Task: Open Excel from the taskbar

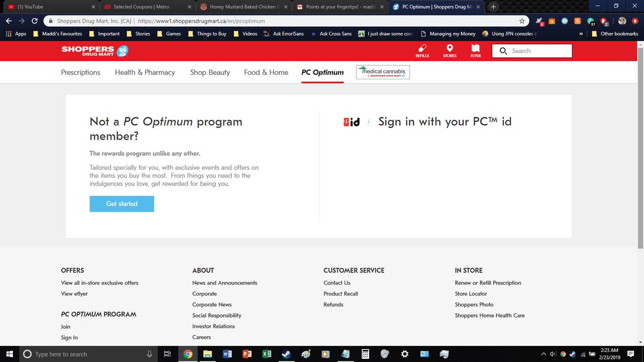Action: (x=267, y=354)
